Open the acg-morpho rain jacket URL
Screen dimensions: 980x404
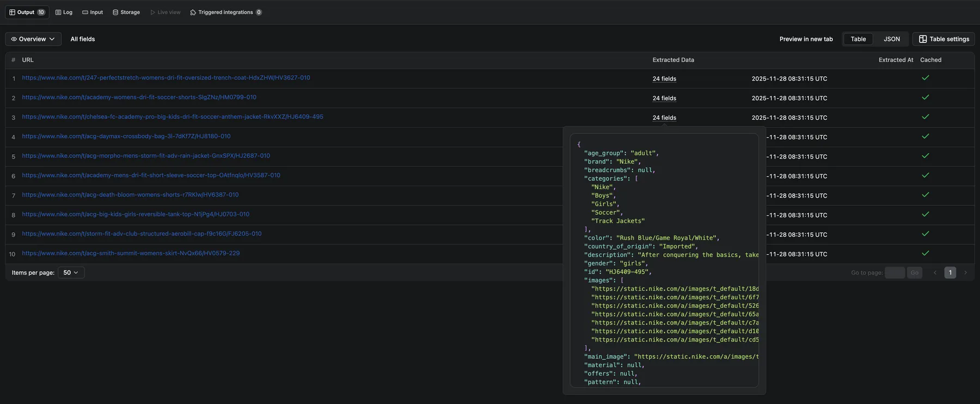pyautogui.click(x=146, y=156)
